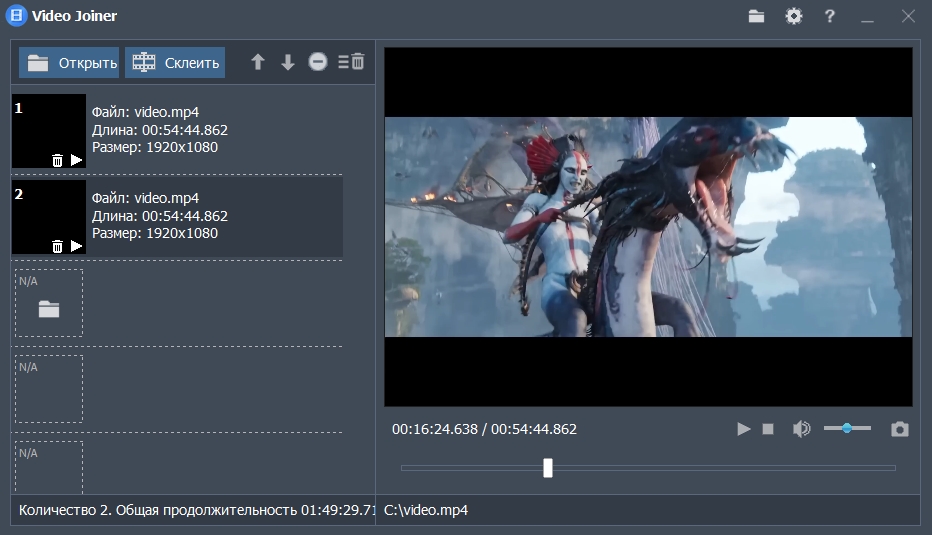Delete clip 2 using its trash icon
This screenshot has width=932, height=535.
(57, 246)
